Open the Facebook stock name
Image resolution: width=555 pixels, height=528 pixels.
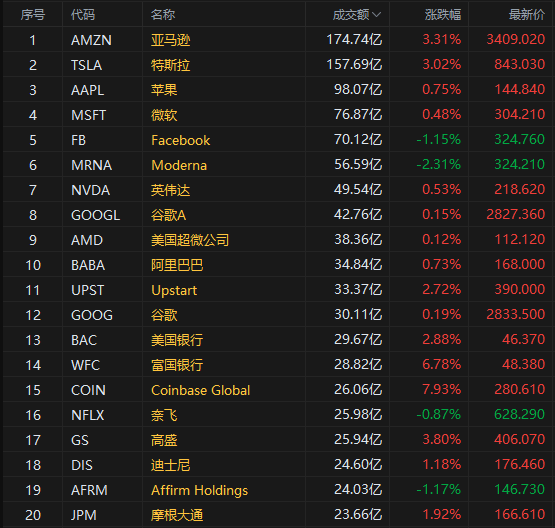click(181, 140)
